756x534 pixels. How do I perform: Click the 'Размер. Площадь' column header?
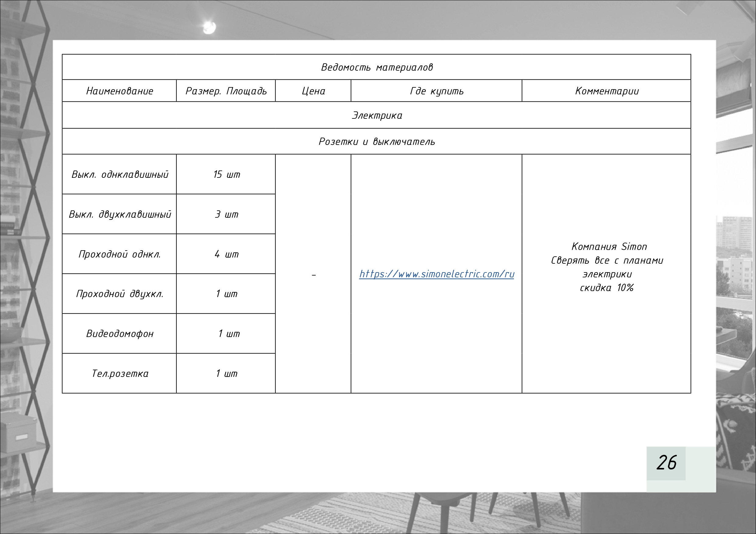point(226,91)
